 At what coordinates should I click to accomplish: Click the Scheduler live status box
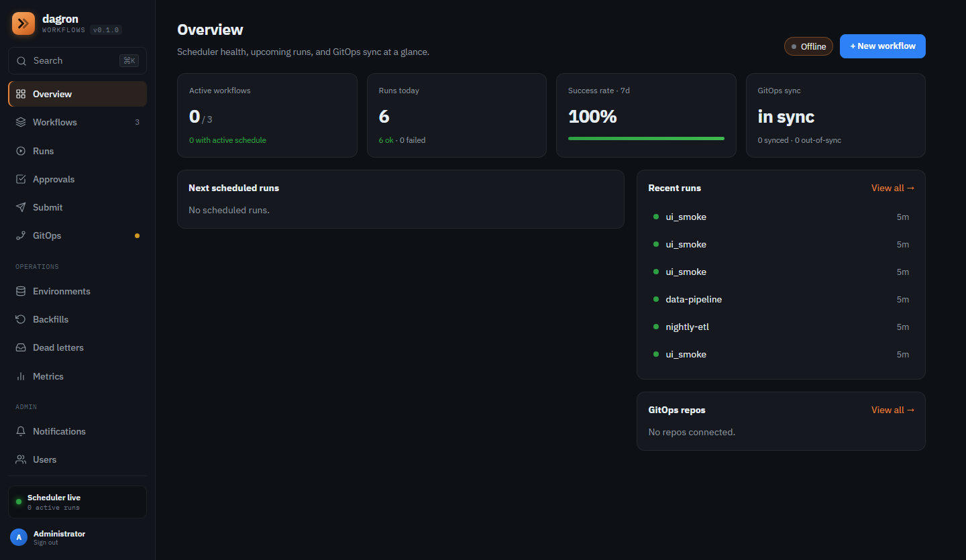[77, 502]
